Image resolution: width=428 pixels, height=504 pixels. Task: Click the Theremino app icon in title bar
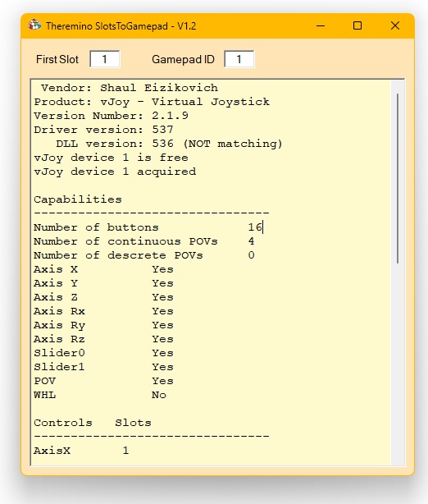tap(34, 25)
